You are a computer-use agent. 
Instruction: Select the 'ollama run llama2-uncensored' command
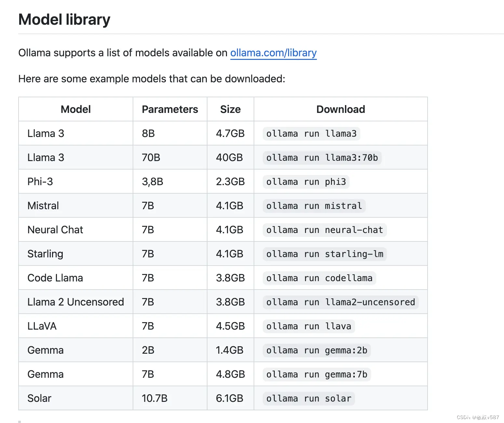340,302
